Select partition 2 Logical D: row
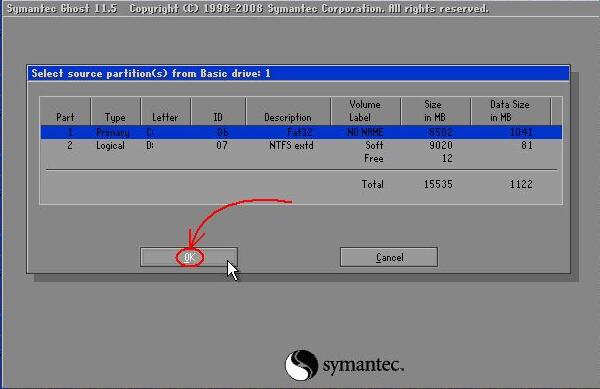600x389 pixels. 301,145
